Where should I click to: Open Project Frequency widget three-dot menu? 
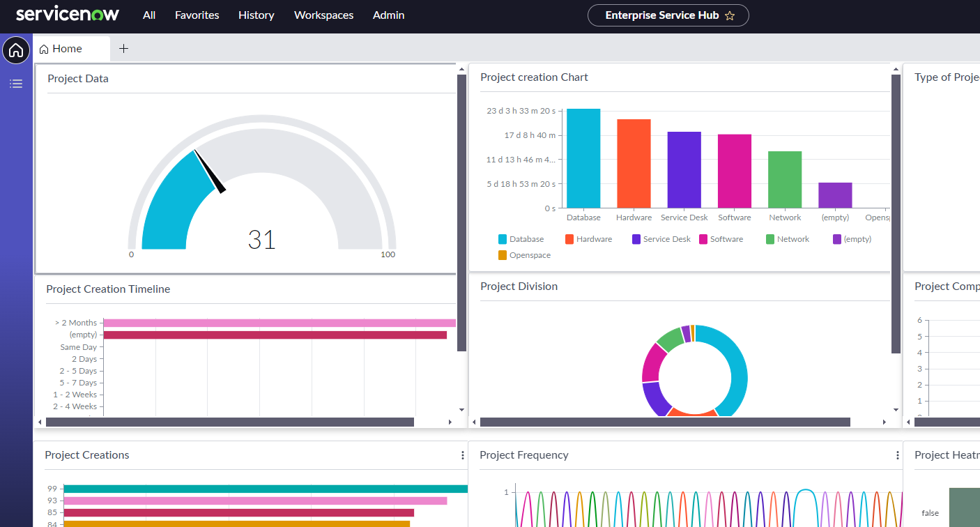[x=897, y=455]
